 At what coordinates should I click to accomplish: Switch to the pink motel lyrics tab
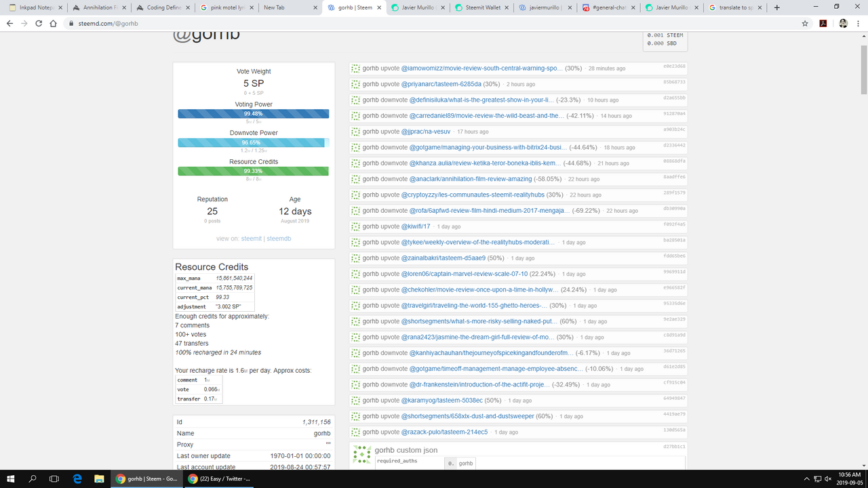point(226,7)
